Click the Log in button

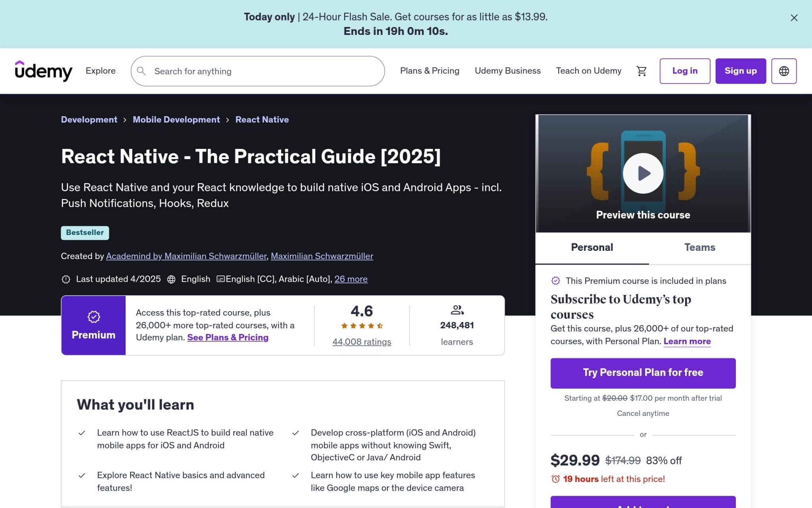[x=685, y=71]
